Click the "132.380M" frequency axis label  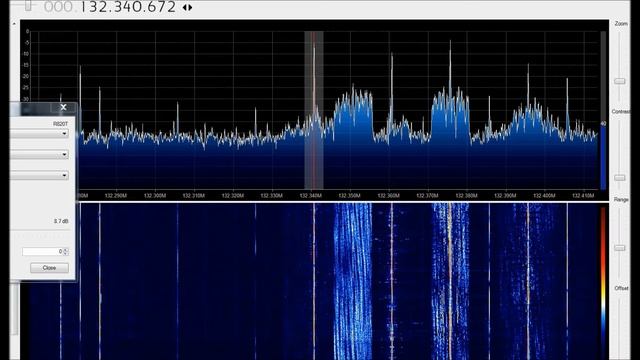[x=467, y=196]
